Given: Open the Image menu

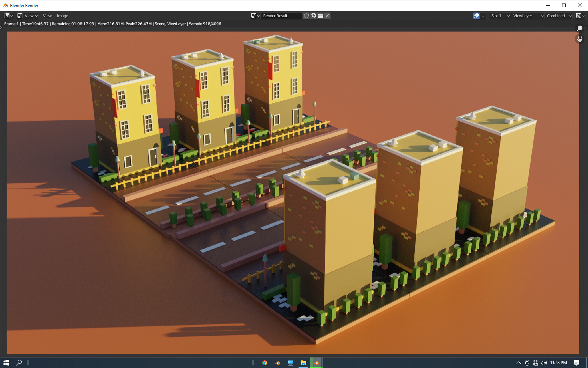Looking at the screenshot, I should tap(63, 15).
